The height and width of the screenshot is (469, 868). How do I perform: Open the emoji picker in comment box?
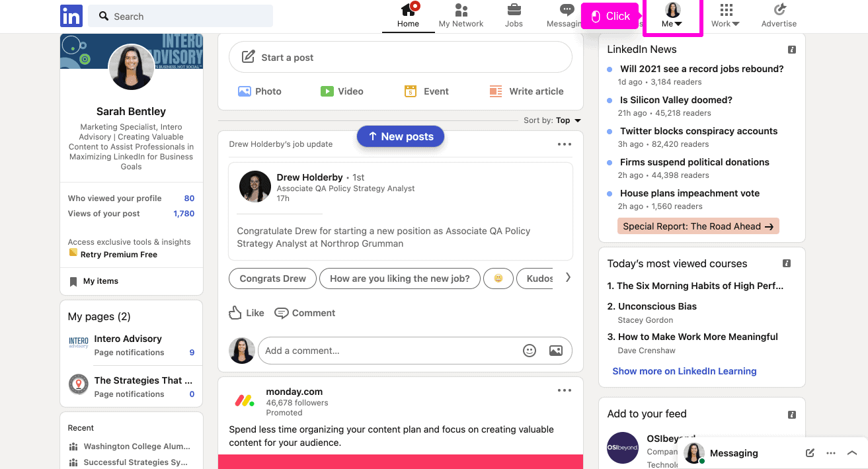(530, 351)
